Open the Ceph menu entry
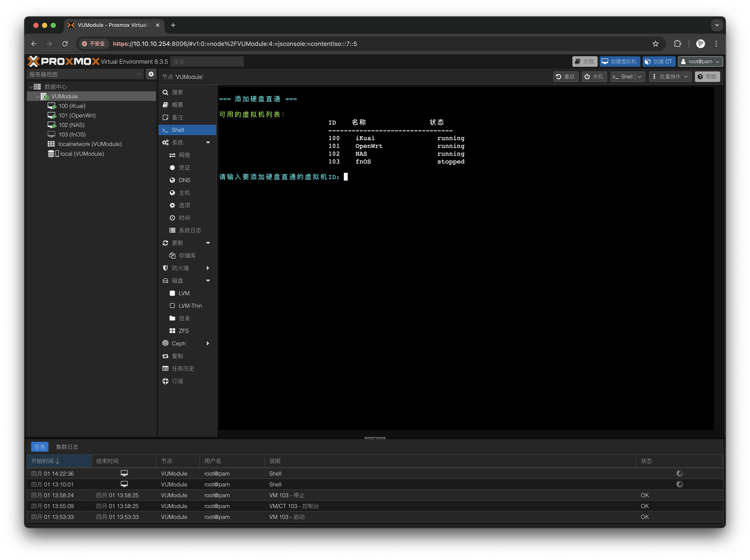 point(179,343)
